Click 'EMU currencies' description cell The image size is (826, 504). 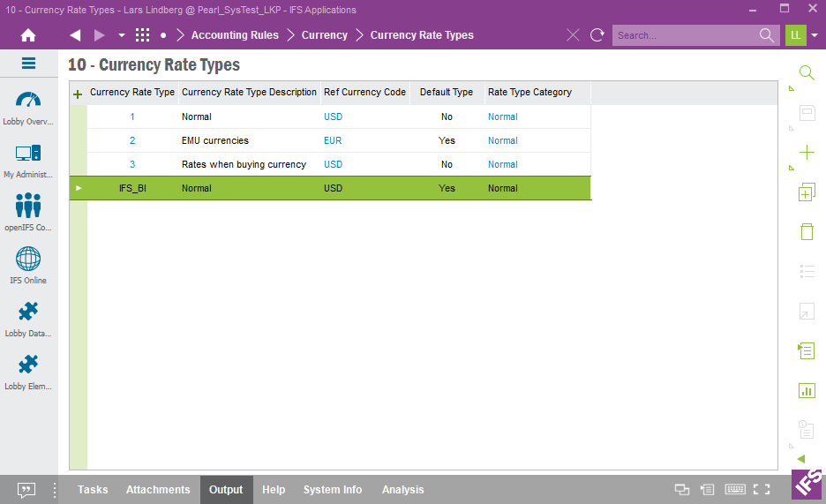(x=249, y=140)
